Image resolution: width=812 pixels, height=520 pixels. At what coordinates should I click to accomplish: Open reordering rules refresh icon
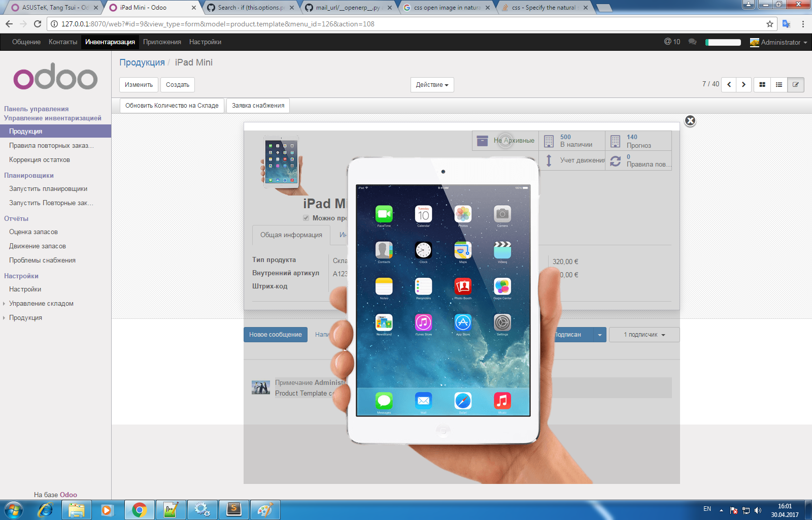click(x=616, y=161)
